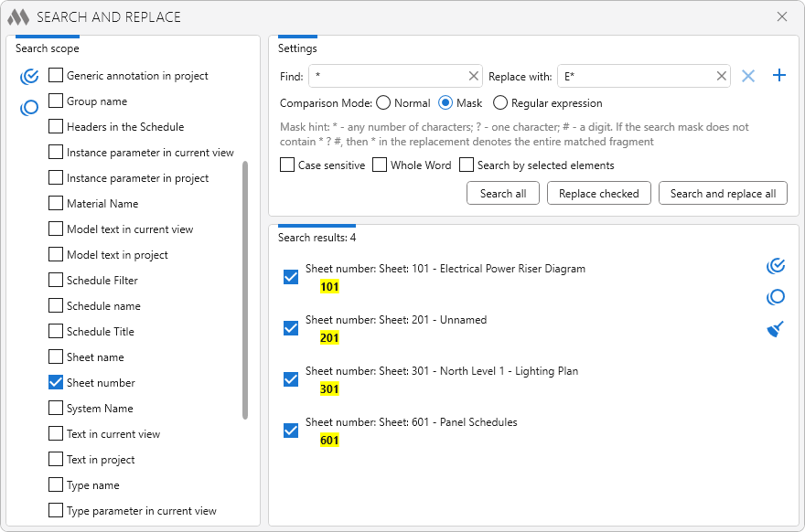Click into the Find text field
805x532 pixels.
click(x=388, y=77)
